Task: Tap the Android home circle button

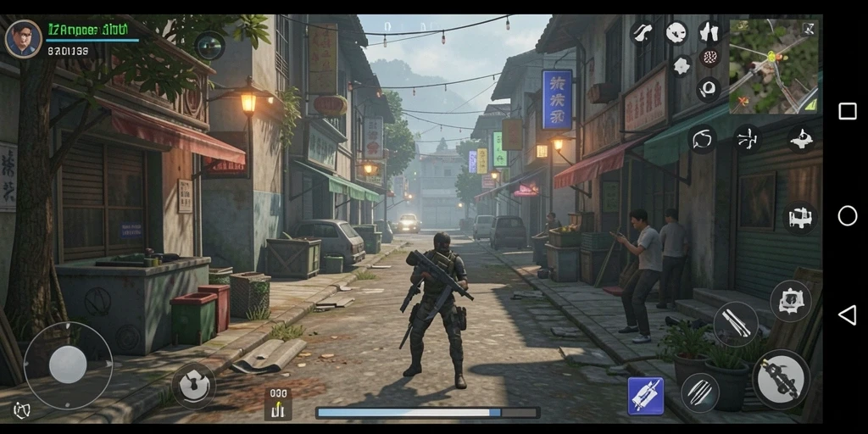Action: point(847,216)
